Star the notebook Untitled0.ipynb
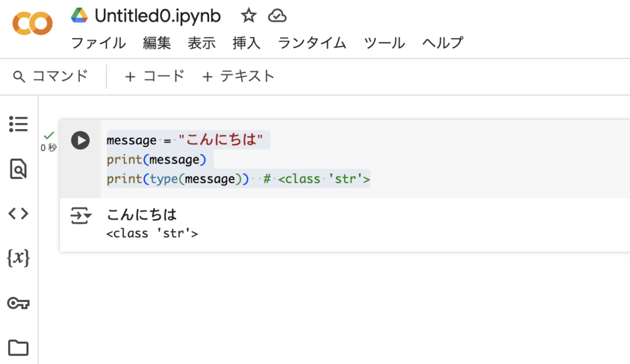 tap(249, 16)
